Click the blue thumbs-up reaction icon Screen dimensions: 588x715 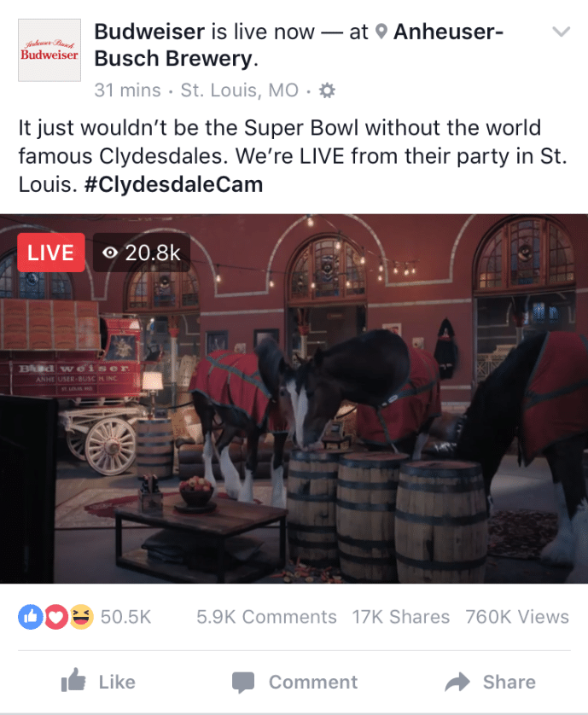[31, 617]
